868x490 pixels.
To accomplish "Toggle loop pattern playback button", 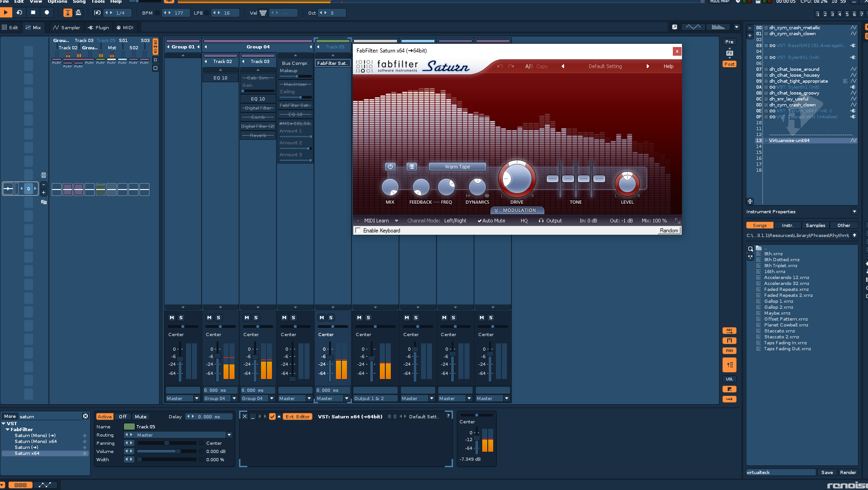I will coord(19,12).
